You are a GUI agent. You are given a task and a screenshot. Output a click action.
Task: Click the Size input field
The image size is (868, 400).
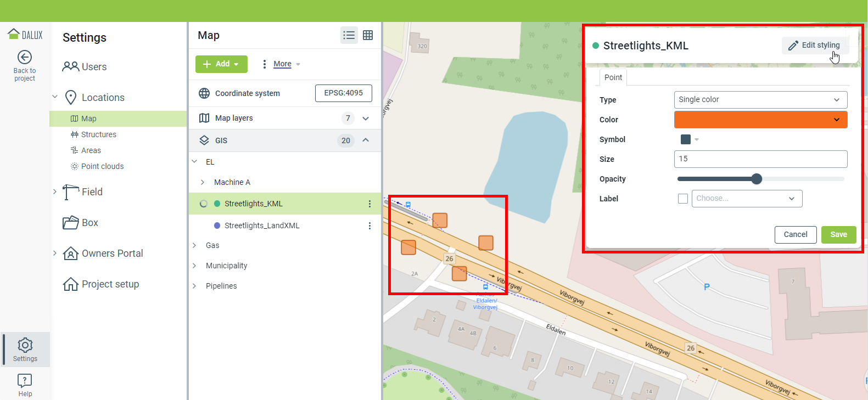click(760, 159)
